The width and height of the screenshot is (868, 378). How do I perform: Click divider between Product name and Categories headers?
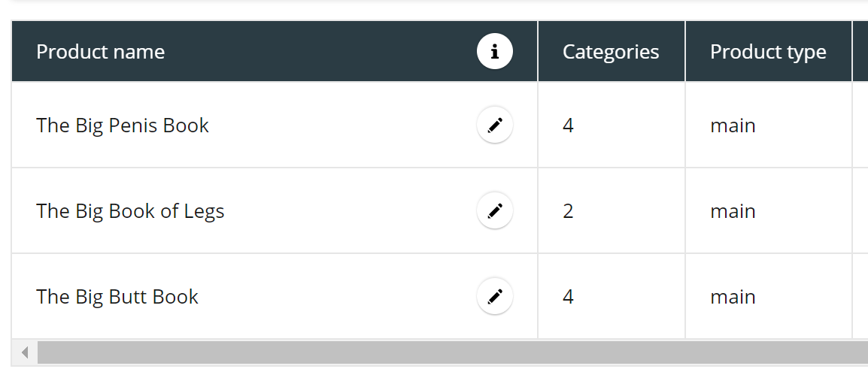(538, 51)
